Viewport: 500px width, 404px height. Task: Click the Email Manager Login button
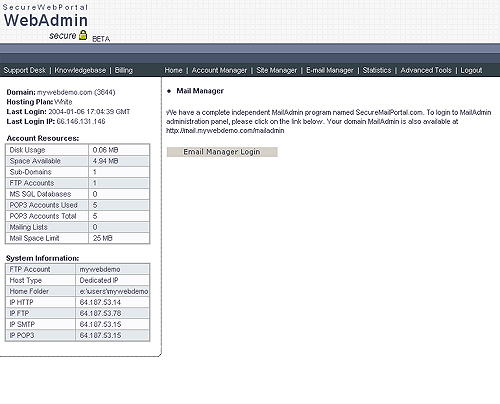coord(222,152)
